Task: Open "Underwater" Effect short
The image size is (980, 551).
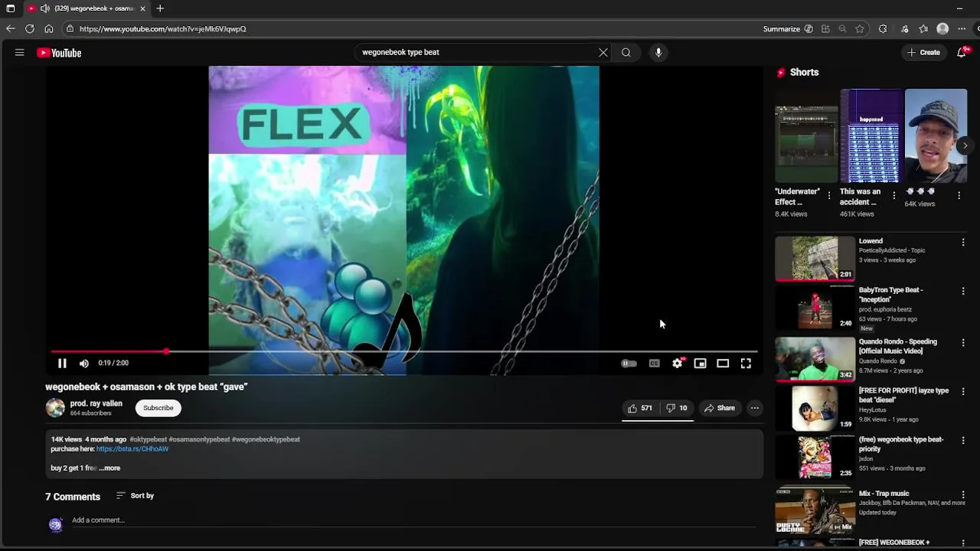Action: (x=806, y=136)
